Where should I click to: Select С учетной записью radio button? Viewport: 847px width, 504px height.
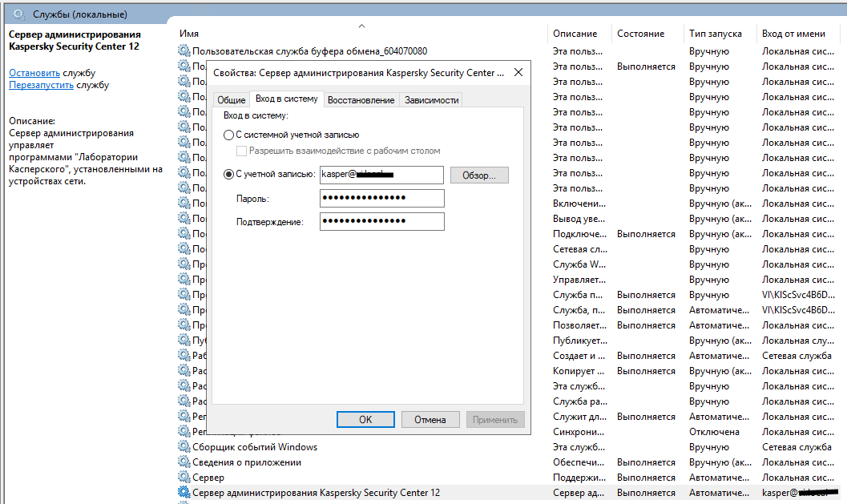tap(228, 175)
